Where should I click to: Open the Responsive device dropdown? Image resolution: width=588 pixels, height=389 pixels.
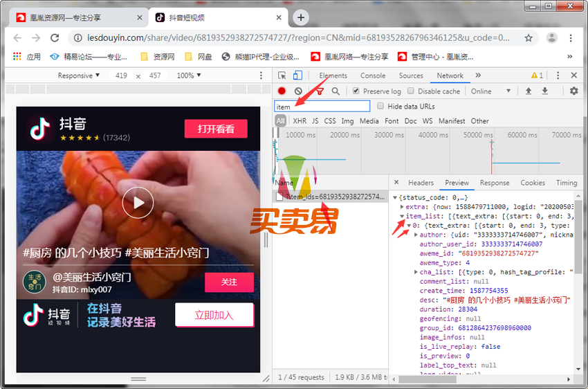coord(78,75)
